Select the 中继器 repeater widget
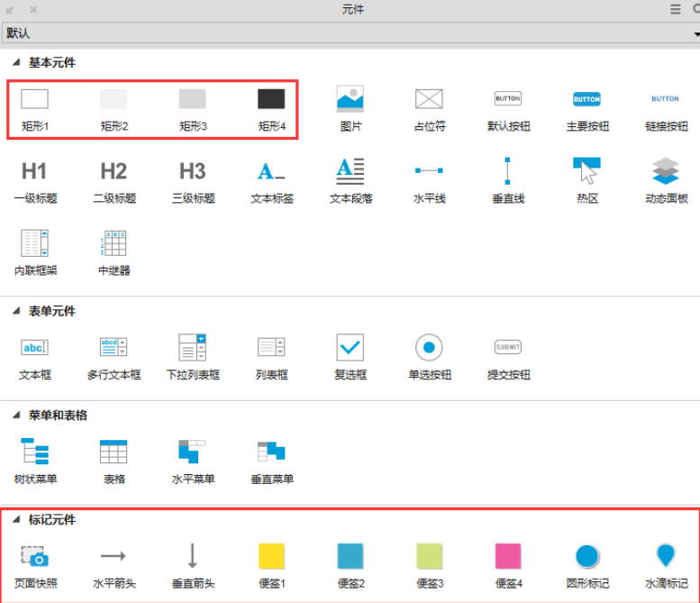The height and width of the screenshot is (603, 700). [x=114, y=253]
